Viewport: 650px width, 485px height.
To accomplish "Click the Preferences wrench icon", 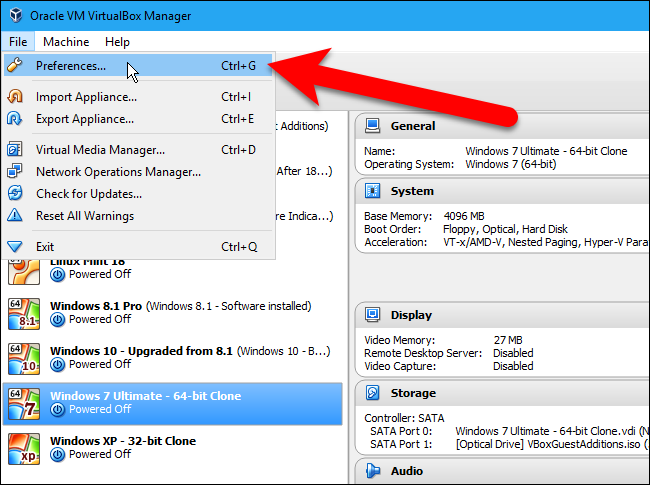I will [x=15, y=65].
